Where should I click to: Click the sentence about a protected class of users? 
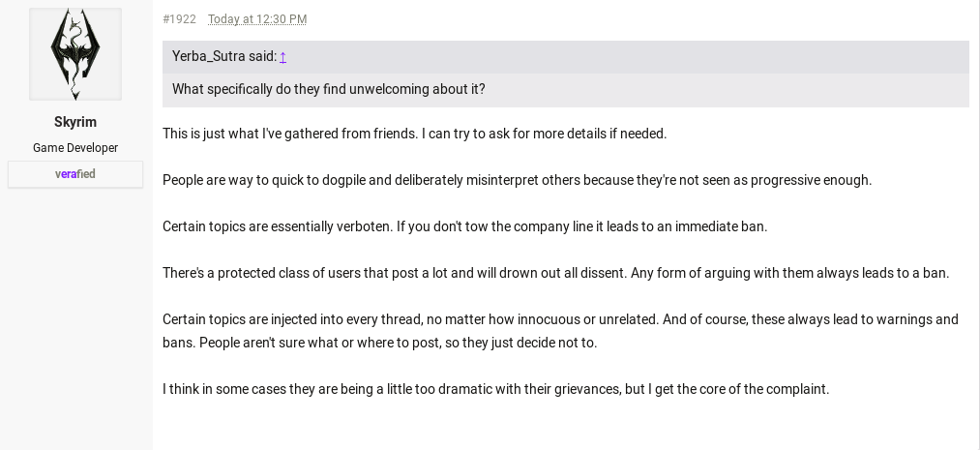click(395, 273)
